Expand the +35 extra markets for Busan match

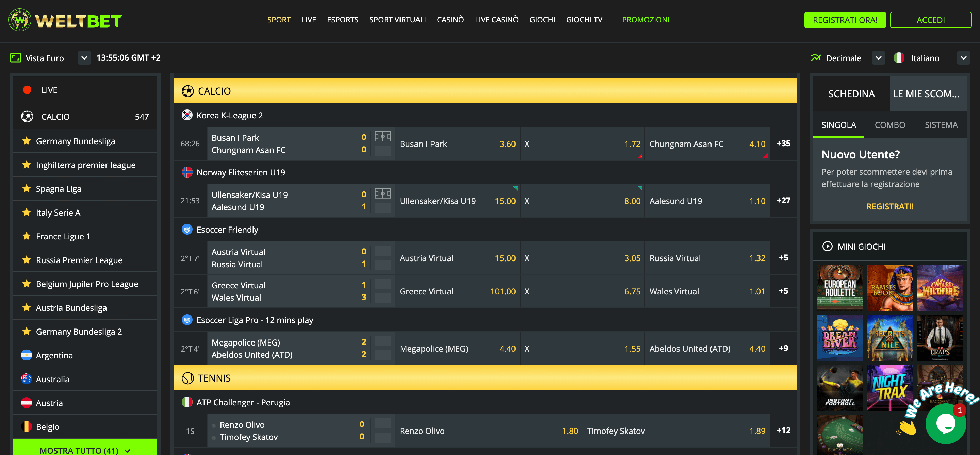783,144
